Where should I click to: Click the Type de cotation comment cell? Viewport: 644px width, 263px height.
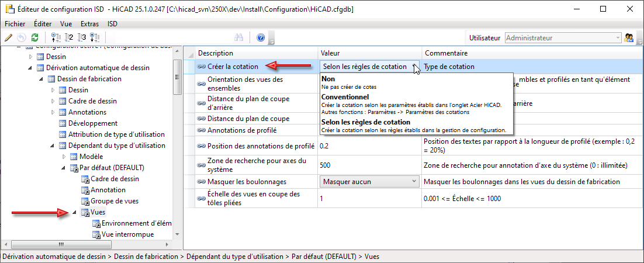(532, 67)
